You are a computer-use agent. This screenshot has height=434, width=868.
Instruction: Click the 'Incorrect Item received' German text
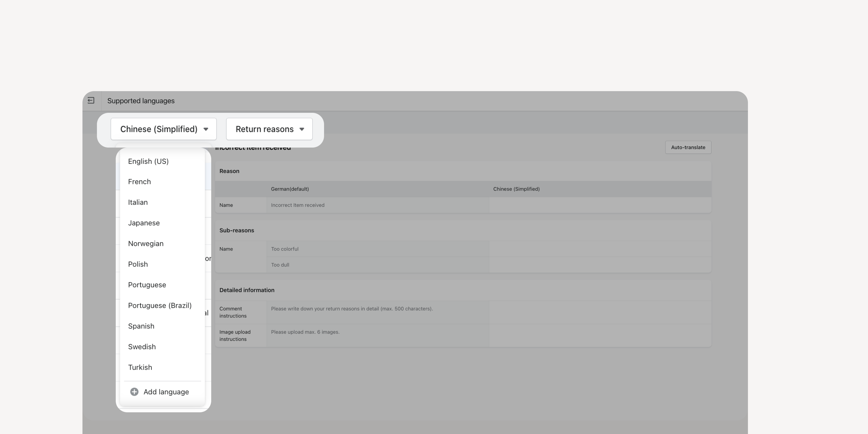point(297,205)
